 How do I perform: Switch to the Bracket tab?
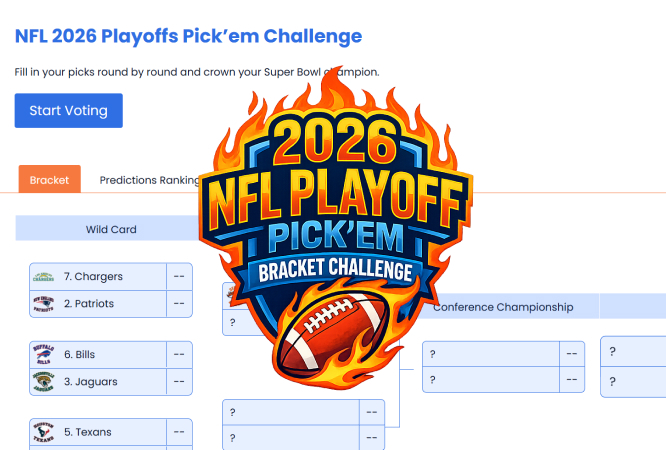click(x=49, y=180)
